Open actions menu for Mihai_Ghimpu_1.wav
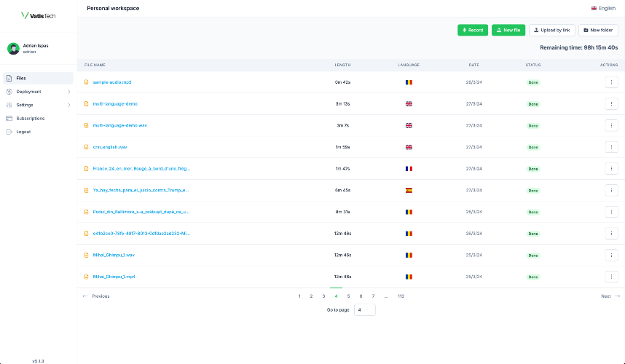Viewport: 625px width, 364px height. point(611,255)
